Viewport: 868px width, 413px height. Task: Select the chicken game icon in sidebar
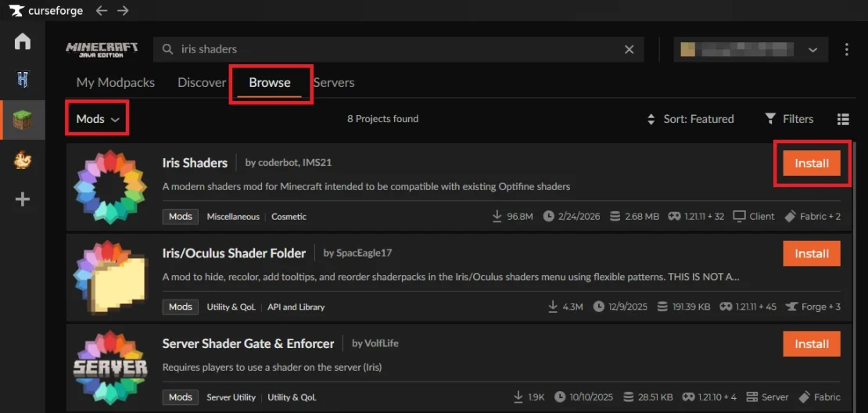(x=22, y=160)
